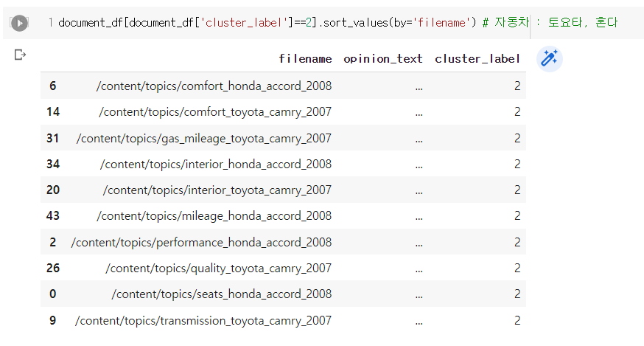This screenshot has height=346, width=644.
Task: Click row index 43
Action: coord(53,215)
